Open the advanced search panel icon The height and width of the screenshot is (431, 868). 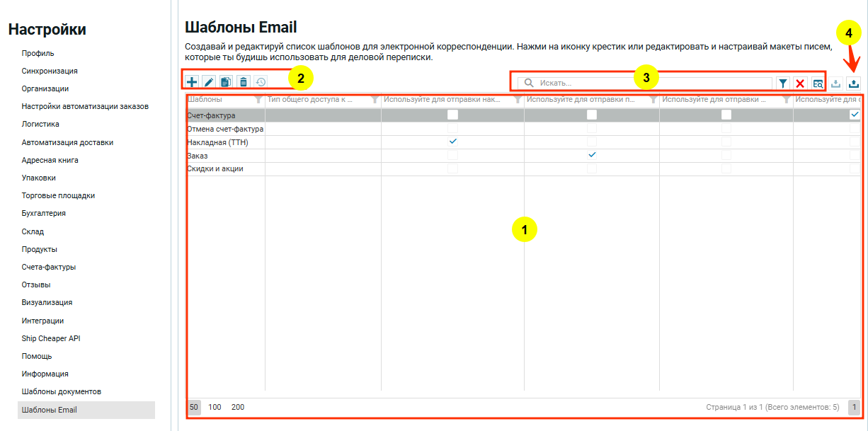pyautogui.click(x=818, y=84)
